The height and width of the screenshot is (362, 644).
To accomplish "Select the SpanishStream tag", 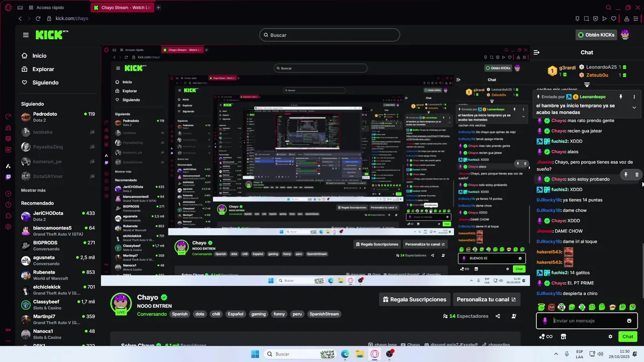I will click(324, 314).
